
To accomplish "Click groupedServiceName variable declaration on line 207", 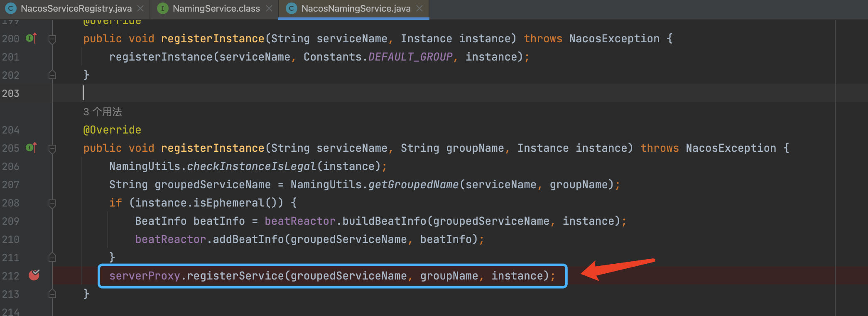I will pos(213,185).
